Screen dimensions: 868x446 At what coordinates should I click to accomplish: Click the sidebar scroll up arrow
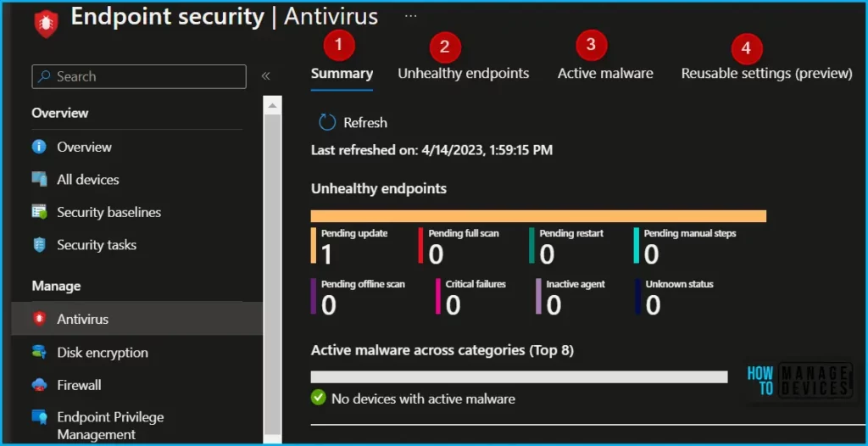272,104
